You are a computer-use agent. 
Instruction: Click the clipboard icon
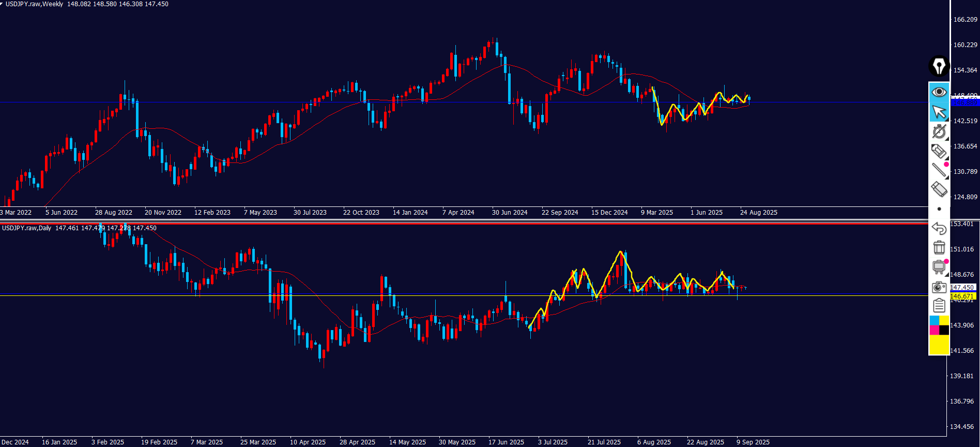point(939,306)
